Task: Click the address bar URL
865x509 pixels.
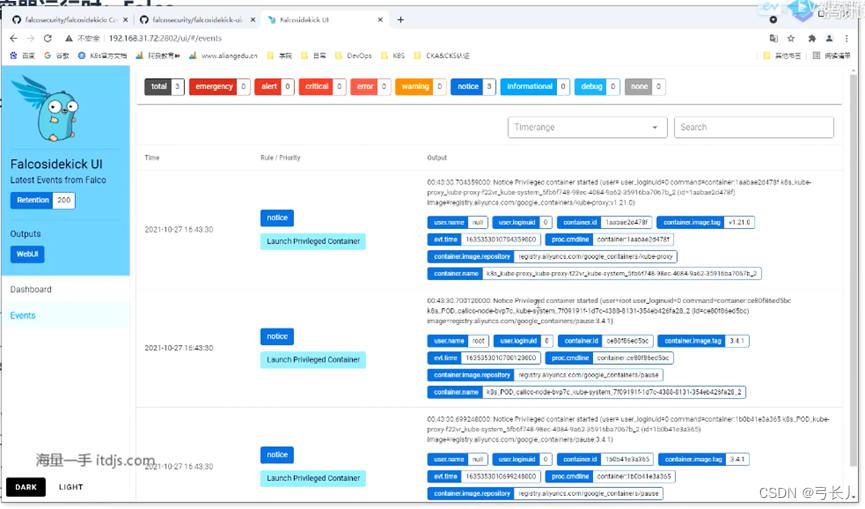Action: (x=165, y=39)
